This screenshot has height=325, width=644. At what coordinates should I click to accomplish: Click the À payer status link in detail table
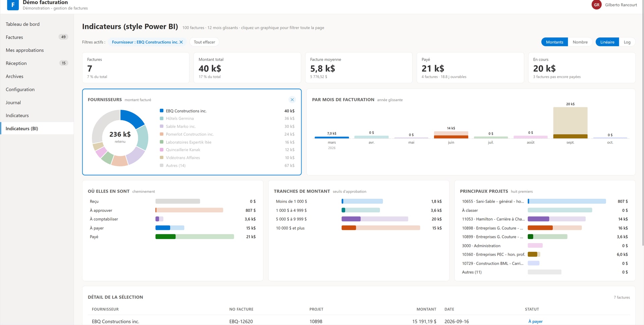coord(535,321)
